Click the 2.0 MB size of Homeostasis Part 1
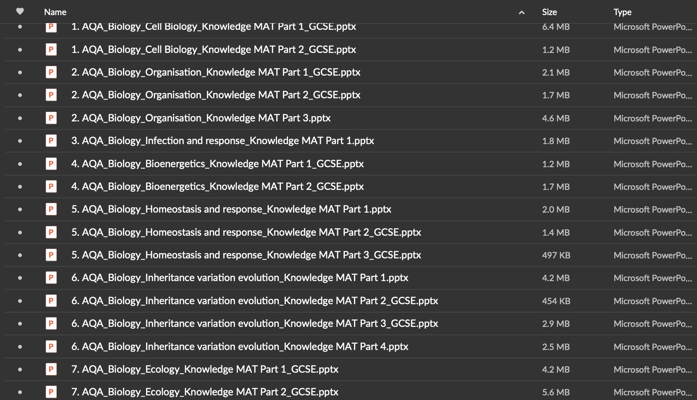 556,209
